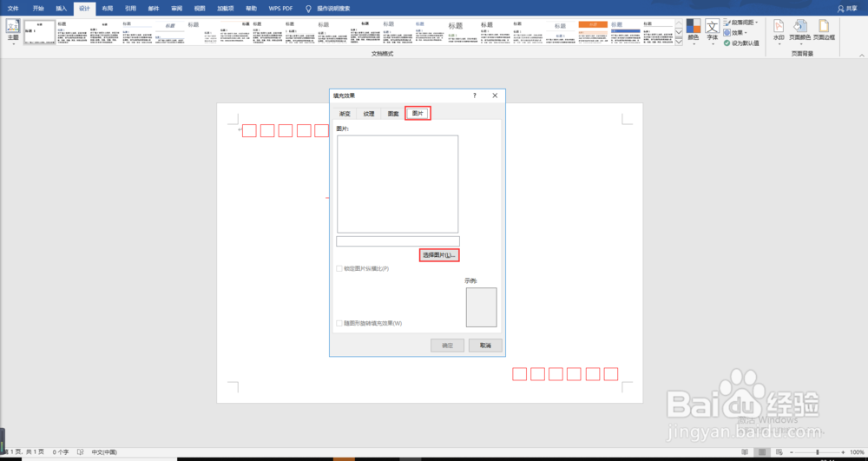868x461 pixels.
Task: Click 设为默认值 set as default
Action: (x=741, y=43)
